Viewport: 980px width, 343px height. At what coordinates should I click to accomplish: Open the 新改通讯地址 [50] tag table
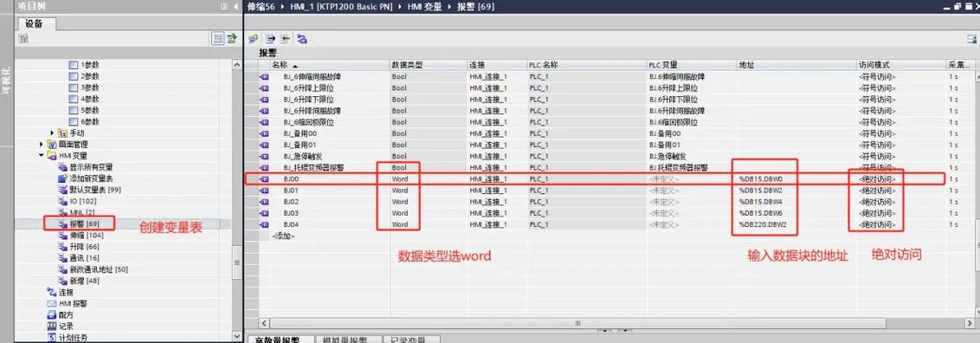point(99,269)
